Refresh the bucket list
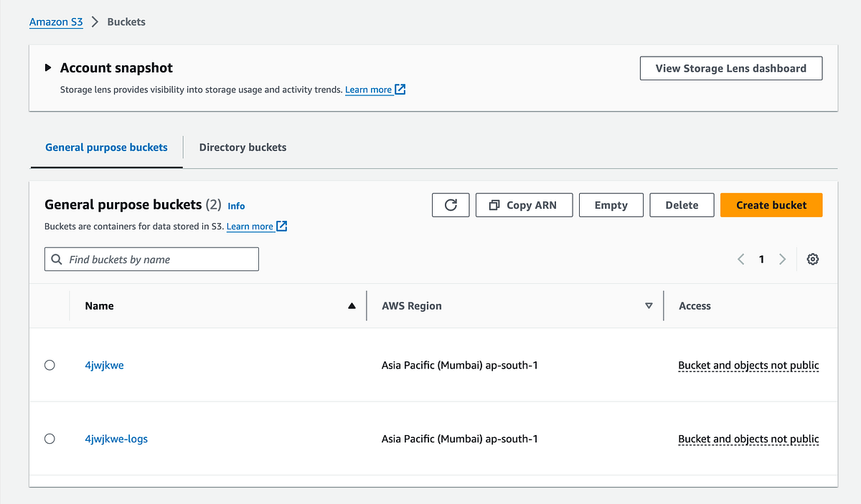861x504 pixels. [451, 205]
